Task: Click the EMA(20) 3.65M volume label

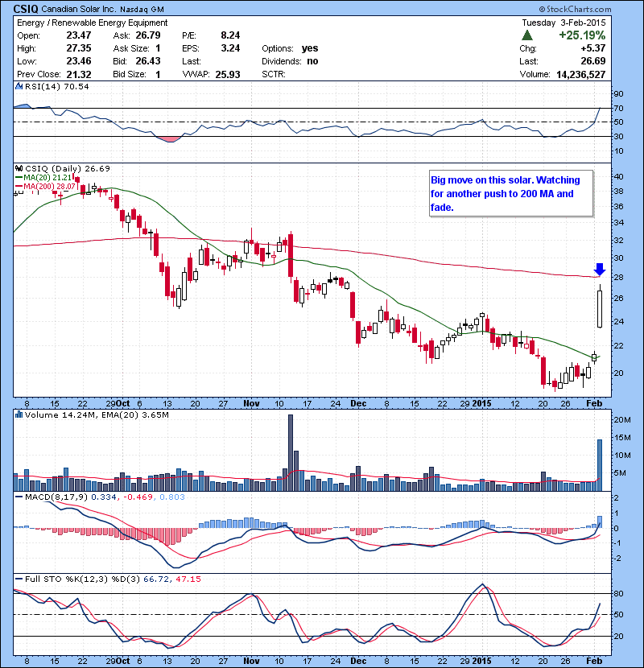Action: point(135,414)
